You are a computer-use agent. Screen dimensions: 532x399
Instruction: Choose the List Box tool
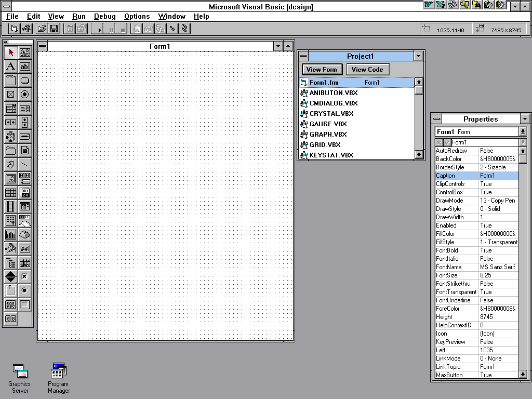pyautogui.click(x=25, y=109)
